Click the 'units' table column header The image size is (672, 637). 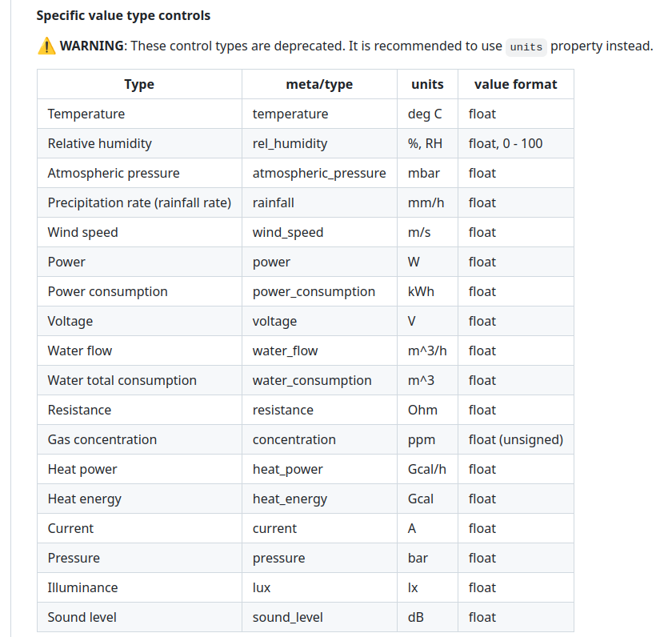[427, 84]
